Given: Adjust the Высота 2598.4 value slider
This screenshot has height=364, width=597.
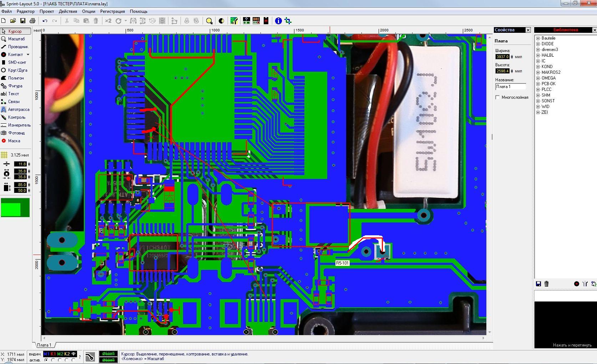Looking at the screenshot, I should click(x=512, y=71).
